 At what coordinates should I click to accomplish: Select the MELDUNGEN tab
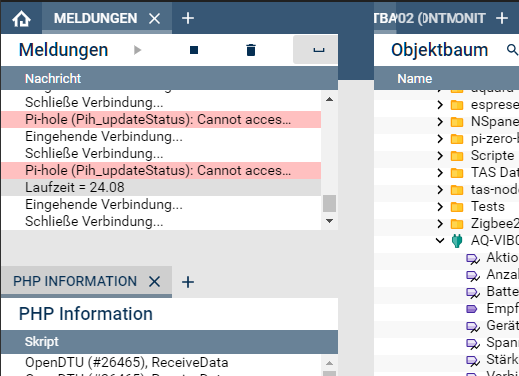[x=96, y=18]
